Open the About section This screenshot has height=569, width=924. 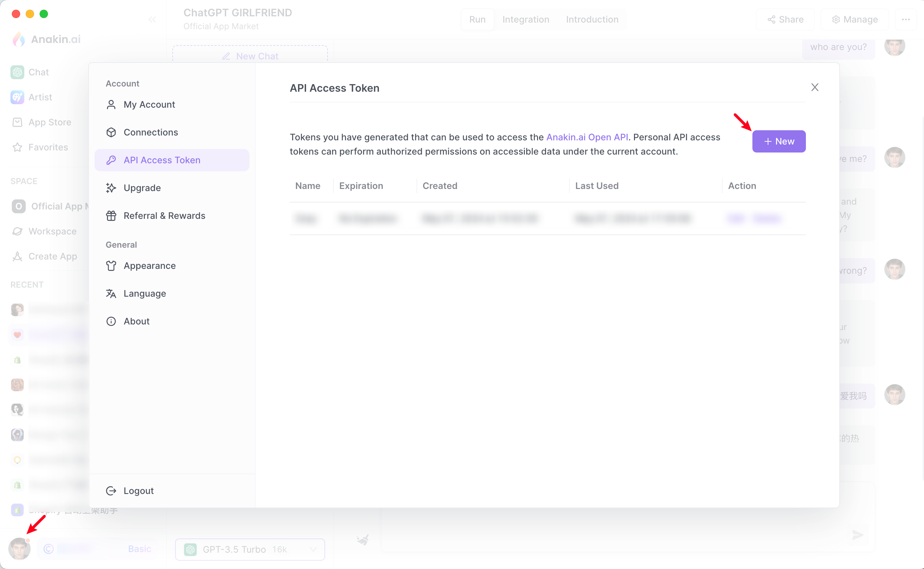172,321
